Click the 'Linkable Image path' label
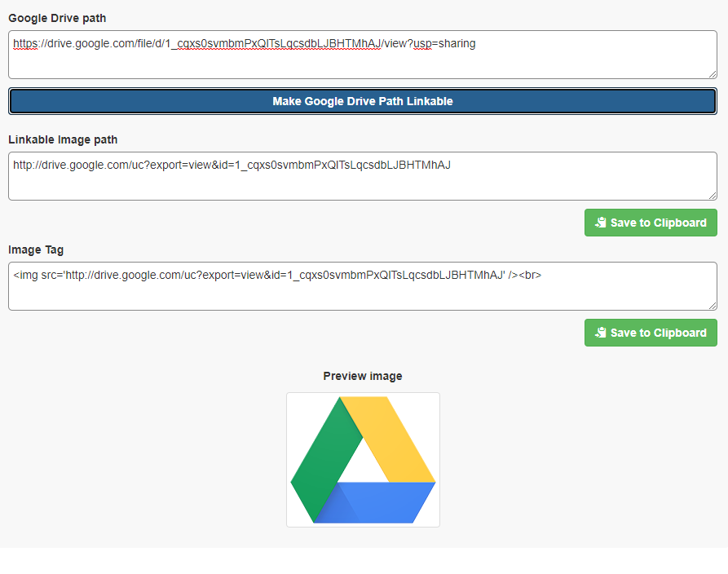Screen dimensions: 728x574 pyautogui.click(x=63, y=139)
